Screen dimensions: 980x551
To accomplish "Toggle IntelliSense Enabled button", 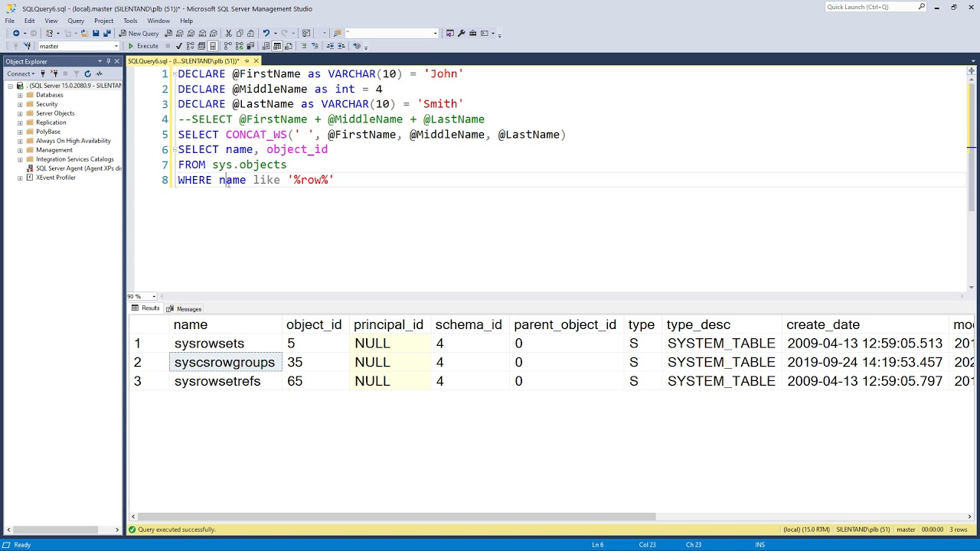I will [x=212, y=46].
